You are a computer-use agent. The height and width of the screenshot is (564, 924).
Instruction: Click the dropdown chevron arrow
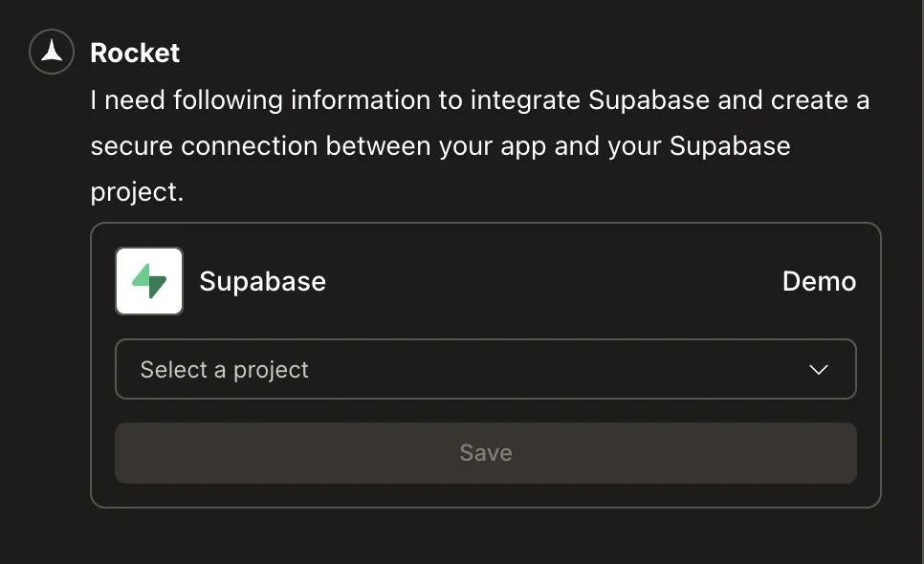pos(818,369)
